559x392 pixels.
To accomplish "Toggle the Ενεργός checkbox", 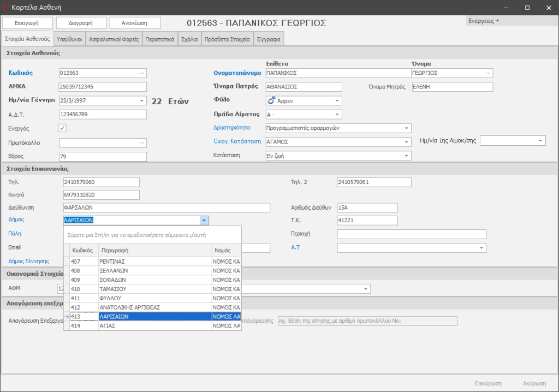I will (62, 128).
